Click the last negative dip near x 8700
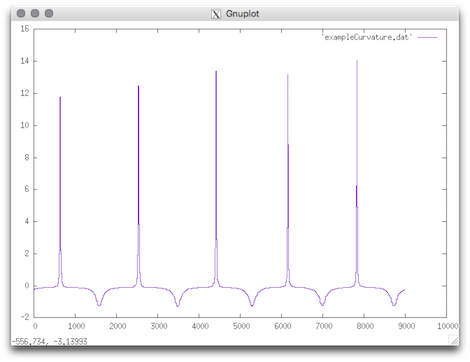Image resolution: width=470 pixels, height=362 pixels. coord(394,305)
